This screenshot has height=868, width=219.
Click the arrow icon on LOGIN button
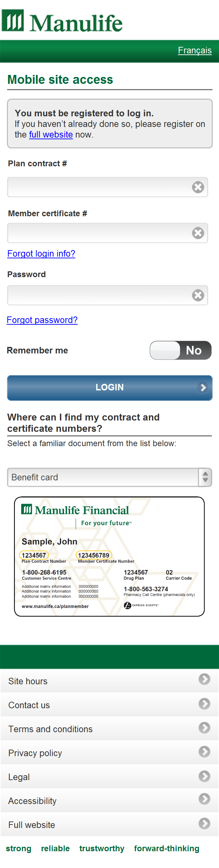(203, 388)
